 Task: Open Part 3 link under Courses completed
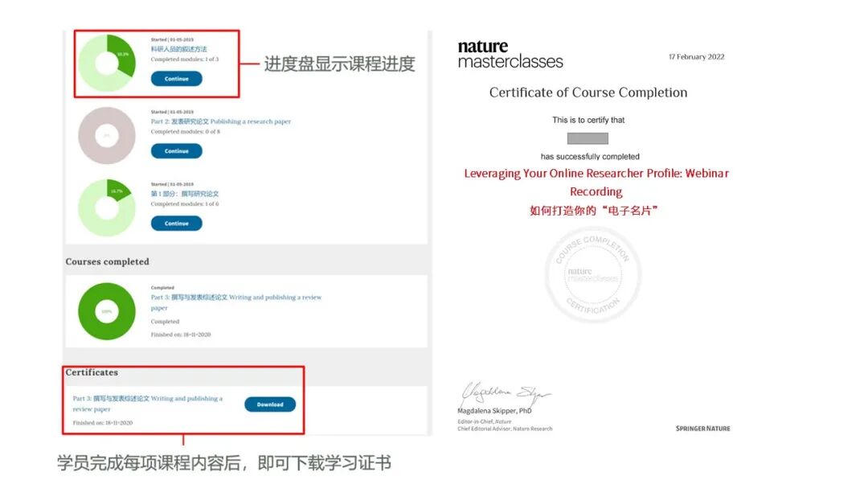(235, 302)
